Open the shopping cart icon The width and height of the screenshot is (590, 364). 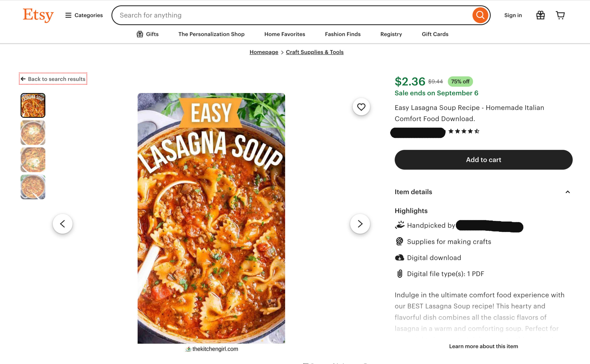560,15
